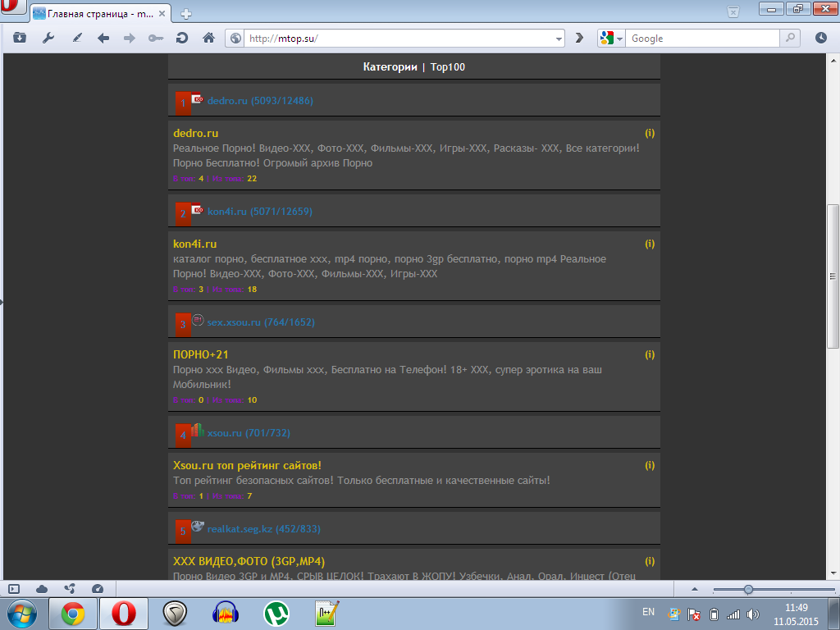Screen dimensions: 840x630
Task: Open the sex.xsou.ru (764/1652) link
Action: click(x=261, y=322)
